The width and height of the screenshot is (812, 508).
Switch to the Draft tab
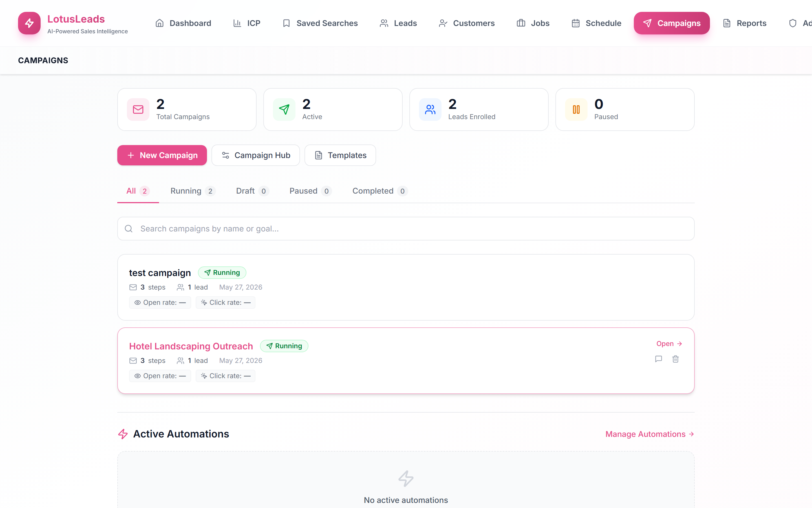pos(252,191)
